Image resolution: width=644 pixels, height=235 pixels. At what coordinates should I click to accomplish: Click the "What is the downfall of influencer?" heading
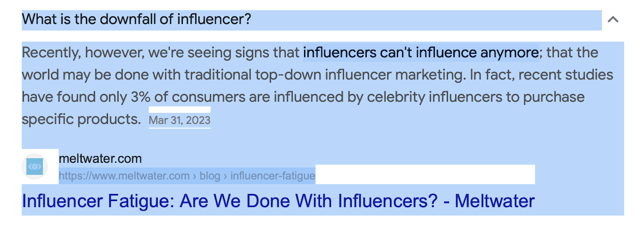[136, 20]
